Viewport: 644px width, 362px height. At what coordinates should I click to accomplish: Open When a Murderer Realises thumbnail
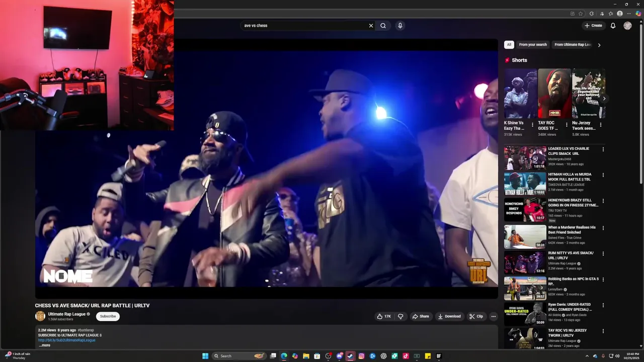(525, 236)
